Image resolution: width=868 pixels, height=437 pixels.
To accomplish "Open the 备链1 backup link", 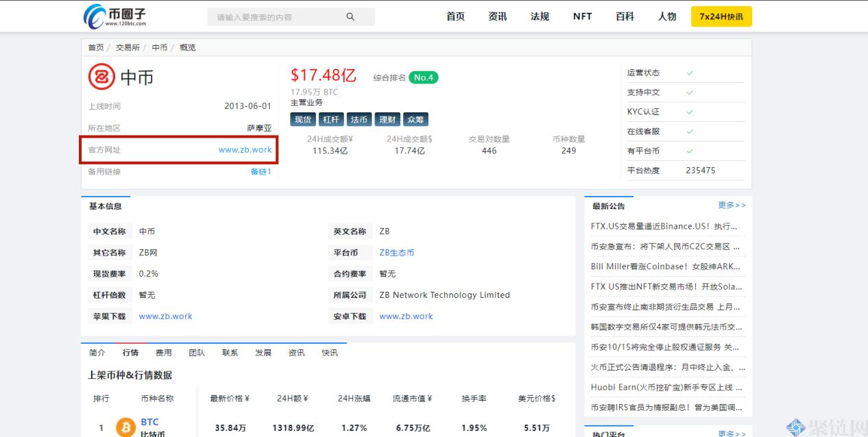I will pos(261,171).
